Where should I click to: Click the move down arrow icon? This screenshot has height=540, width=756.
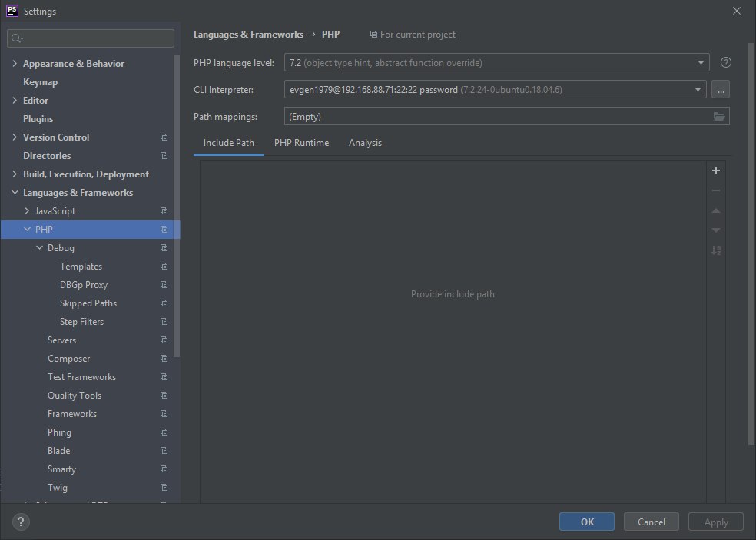[716, 230]
